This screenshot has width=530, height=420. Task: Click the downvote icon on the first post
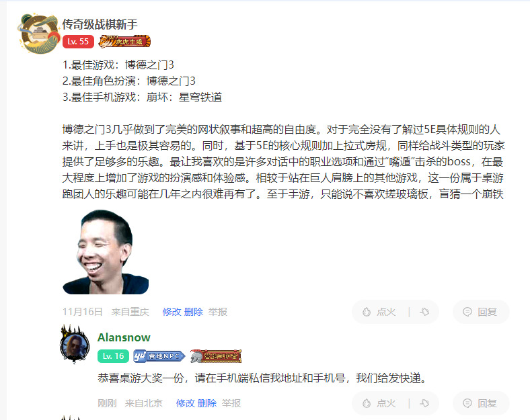click(424, 312)
